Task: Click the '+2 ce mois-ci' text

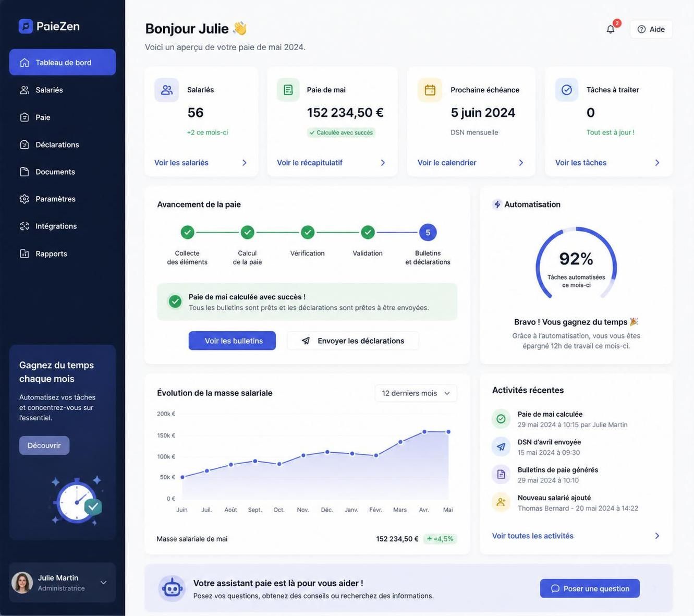Action: tap(208, 132)
